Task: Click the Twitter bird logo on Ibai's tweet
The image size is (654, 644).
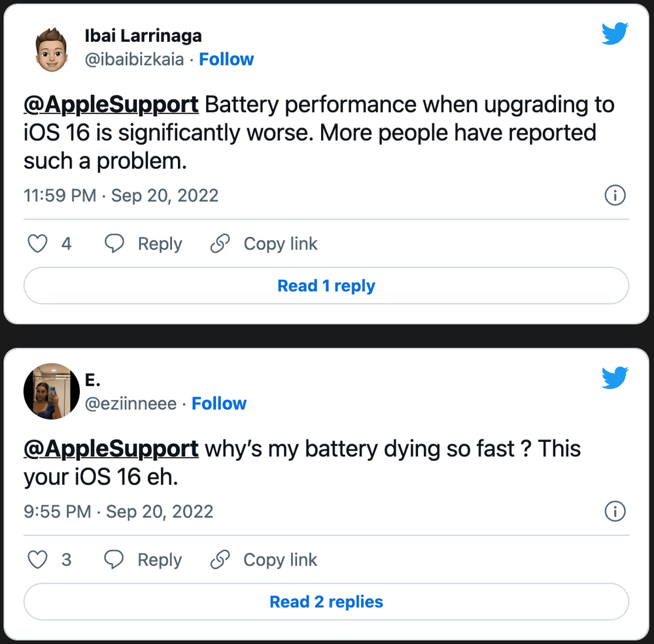Action: click(615, 33)
